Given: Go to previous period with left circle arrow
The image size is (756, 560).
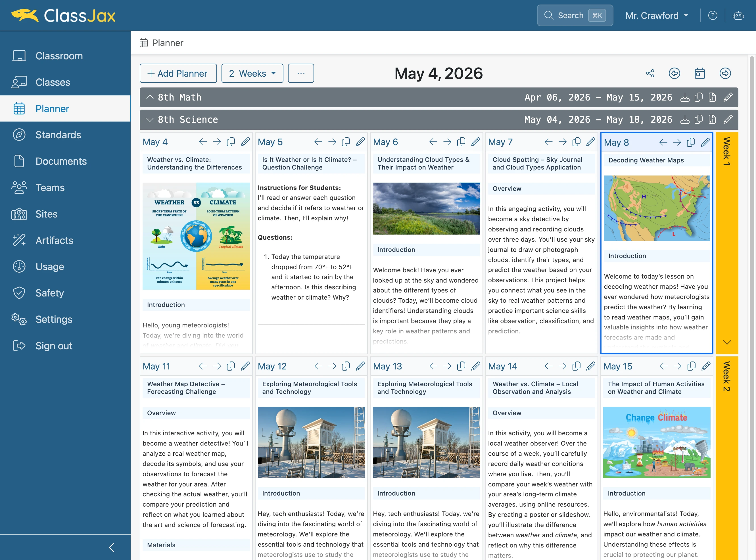Looking at the screenshot, I should 674,73.
